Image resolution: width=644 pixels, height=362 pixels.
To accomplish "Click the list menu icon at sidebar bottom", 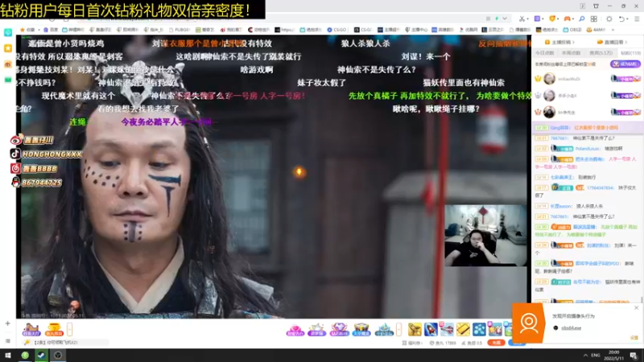I will point(7,341).
